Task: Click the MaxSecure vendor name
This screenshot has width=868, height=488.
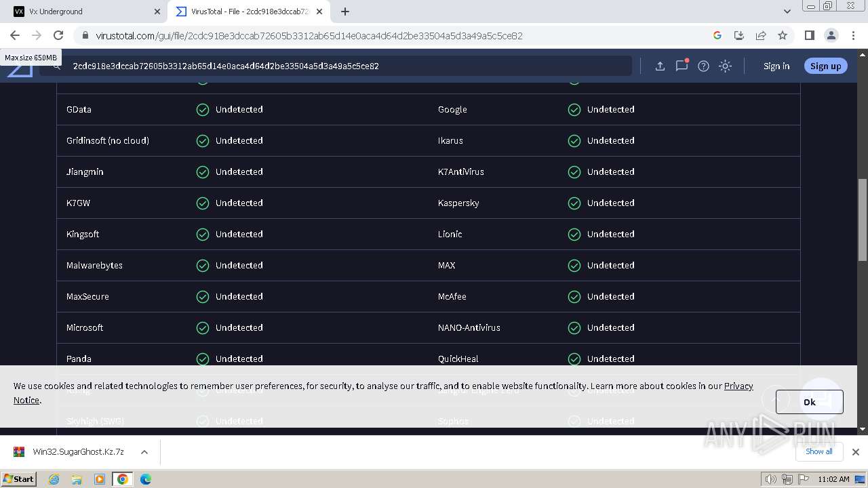Action: [87, 296]
